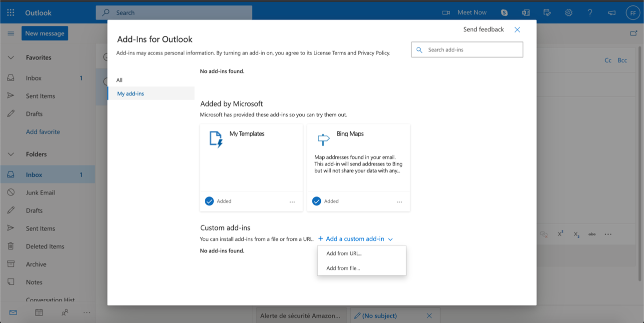Open Calendar icon in bottom bar
644x323 pixels.
tap(39, 312)
